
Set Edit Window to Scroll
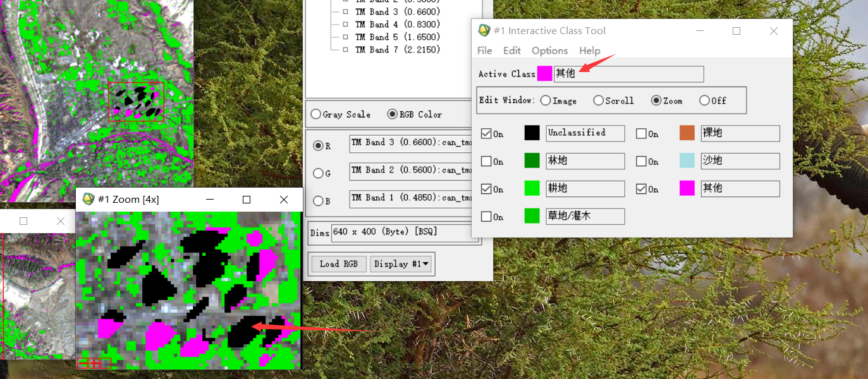pyautogui.click(x=598, y=100)
